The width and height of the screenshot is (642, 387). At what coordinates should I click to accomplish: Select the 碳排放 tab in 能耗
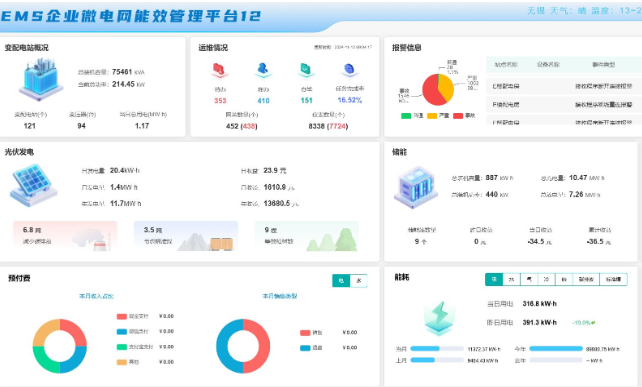[586, 279]
